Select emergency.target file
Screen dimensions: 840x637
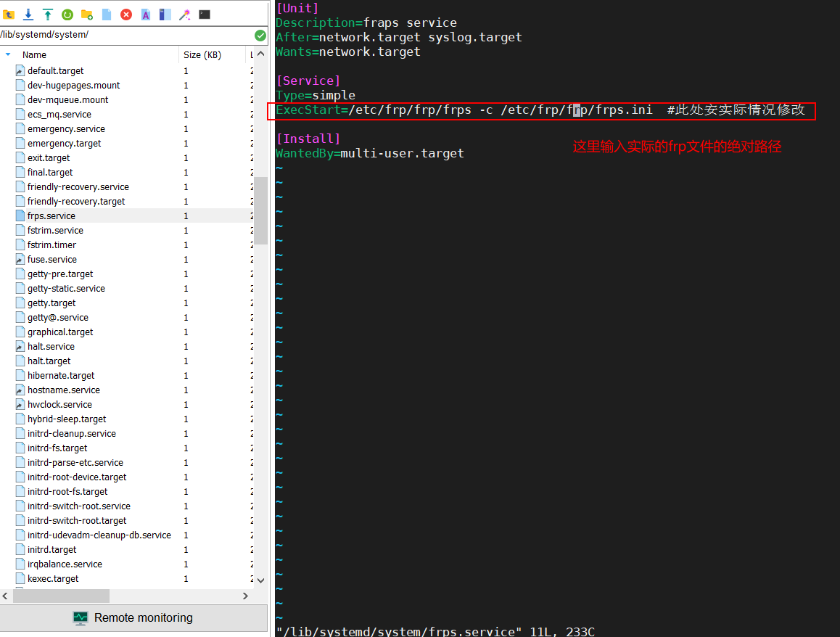(65, 143)
